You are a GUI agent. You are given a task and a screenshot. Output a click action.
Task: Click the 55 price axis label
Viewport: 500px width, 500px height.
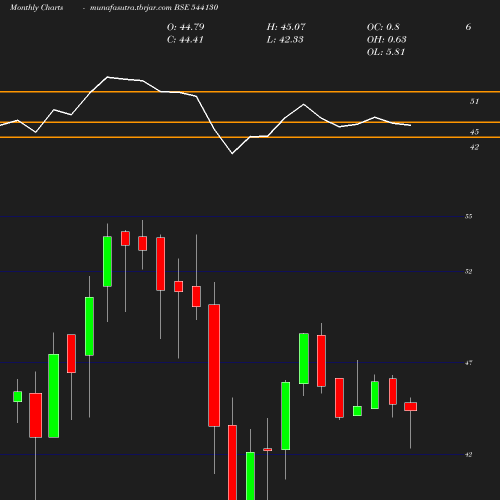coord(468,216)
